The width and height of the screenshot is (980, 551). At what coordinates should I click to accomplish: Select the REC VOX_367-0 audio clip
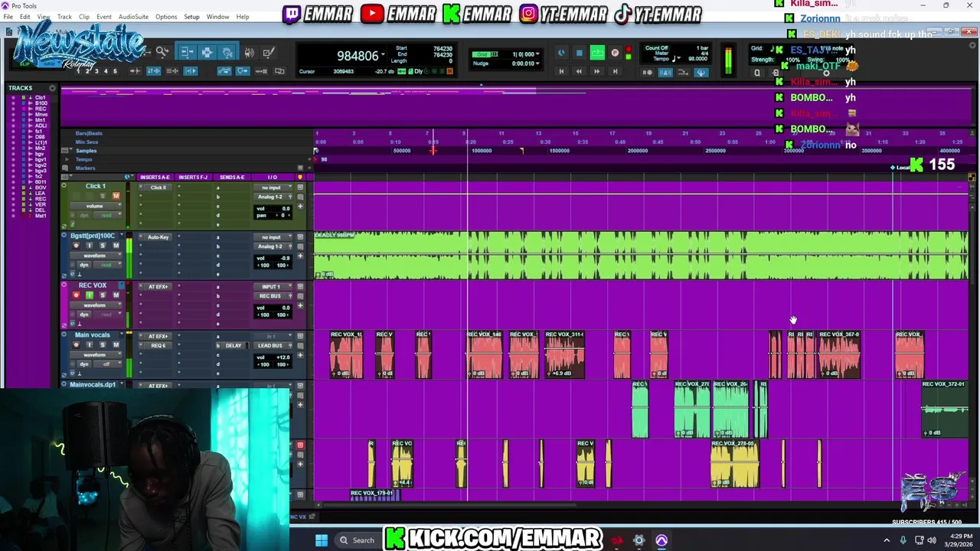[839, 354]
